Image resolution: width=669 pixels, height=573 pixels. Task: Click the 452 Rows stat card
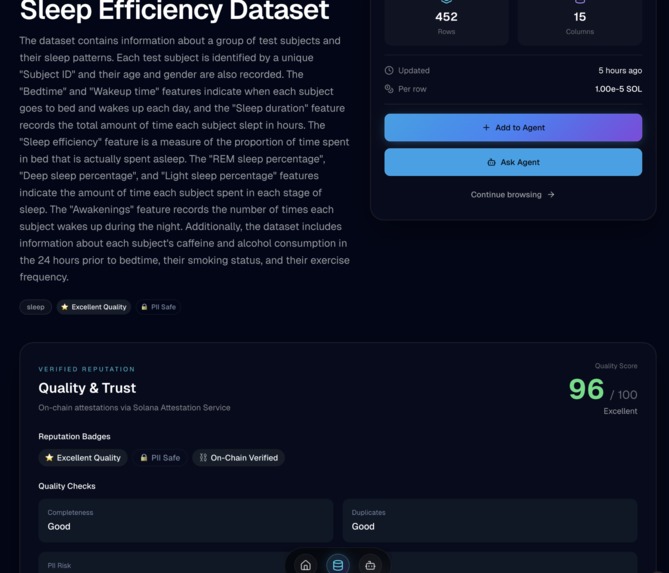pyautogui.click(x=446, y=21)
